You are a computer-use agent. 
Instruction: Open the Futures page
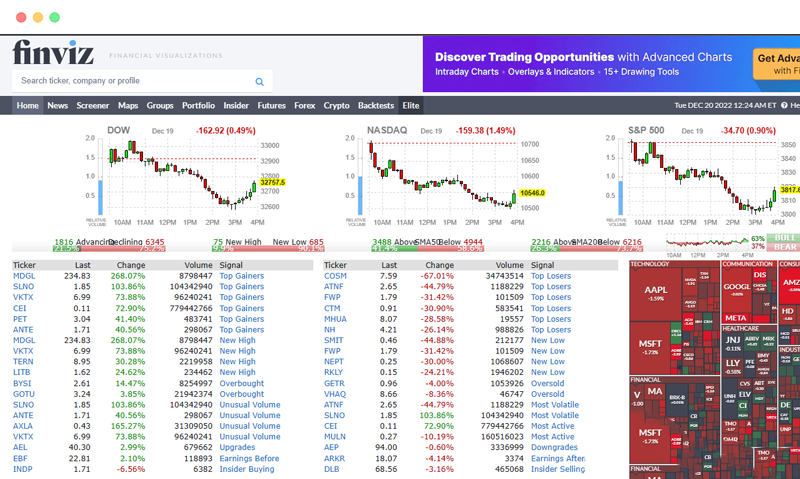[x=271, y=106]
